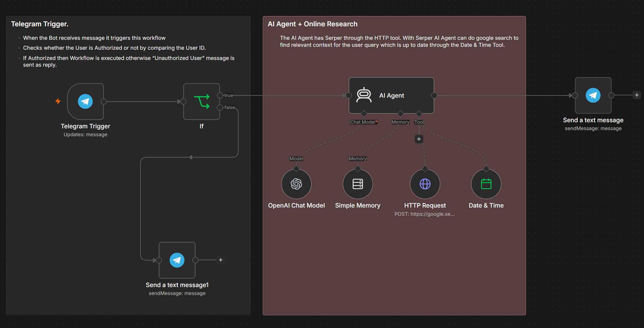Click the 'HTTP Request' label
The width and height of the screenshot is (644, 328).
pos(425,206)
